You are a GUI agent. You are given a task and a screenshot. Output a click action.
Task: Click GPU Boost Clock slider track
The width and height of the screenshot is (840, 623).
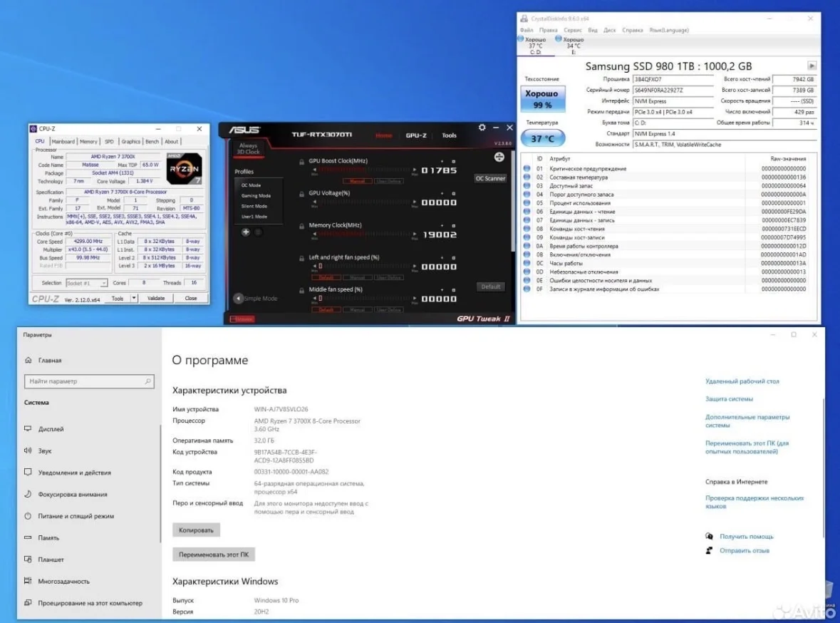[x=364, y=170]
